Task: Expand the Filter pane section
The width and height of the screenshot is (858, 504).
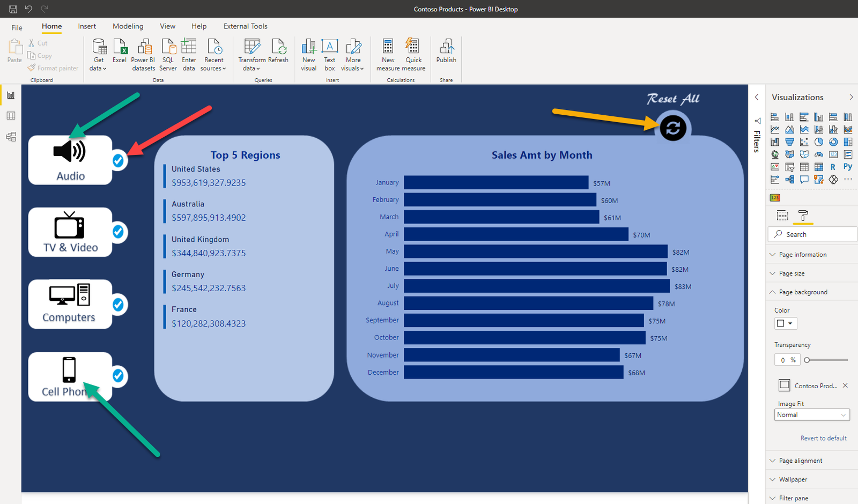Action: click(812, 498)
